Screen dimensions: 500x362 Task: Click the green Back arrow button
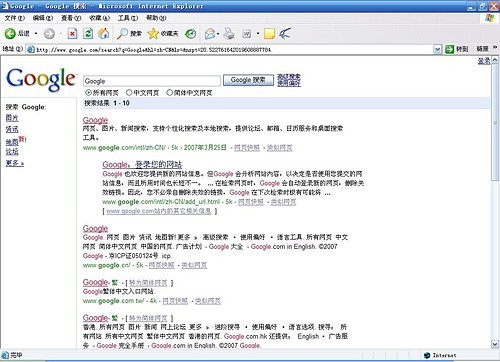(10, 33)
